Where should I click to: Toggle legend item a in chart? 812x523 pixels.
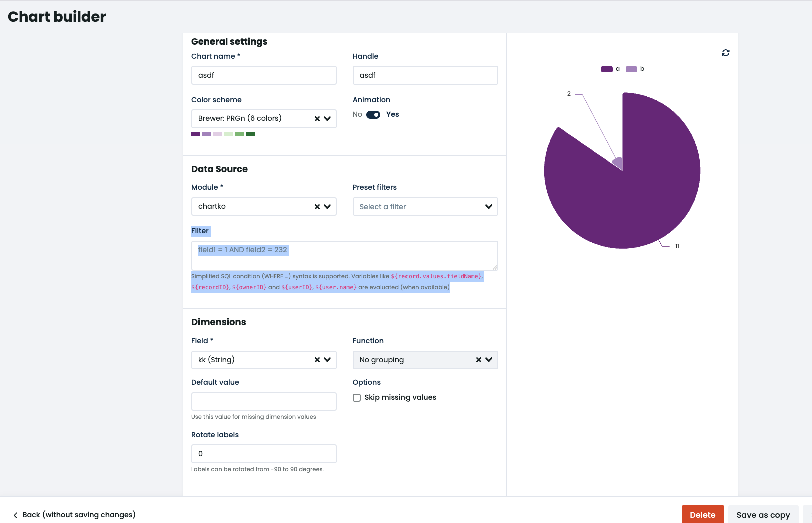pos(610,69)
